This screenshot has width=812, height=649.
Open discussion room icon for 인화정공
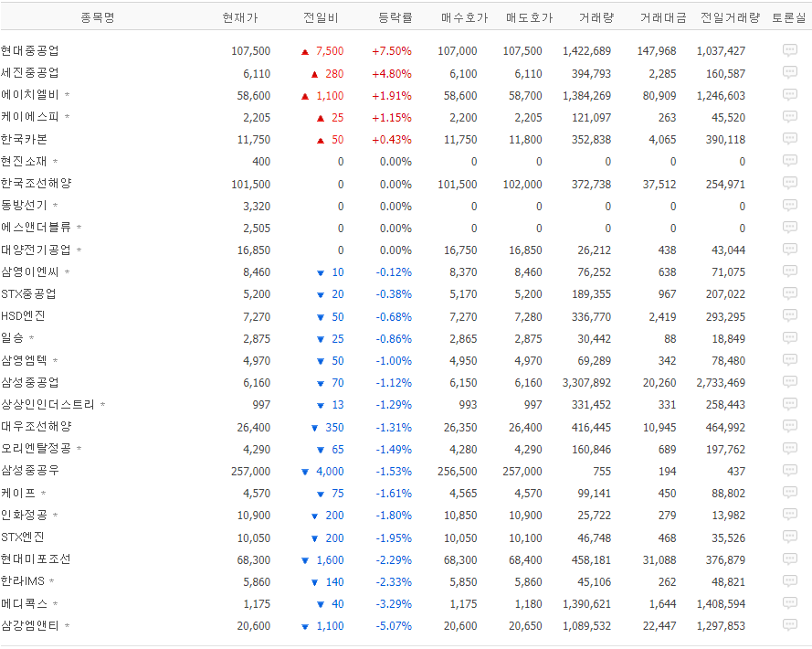click(790, 515)
